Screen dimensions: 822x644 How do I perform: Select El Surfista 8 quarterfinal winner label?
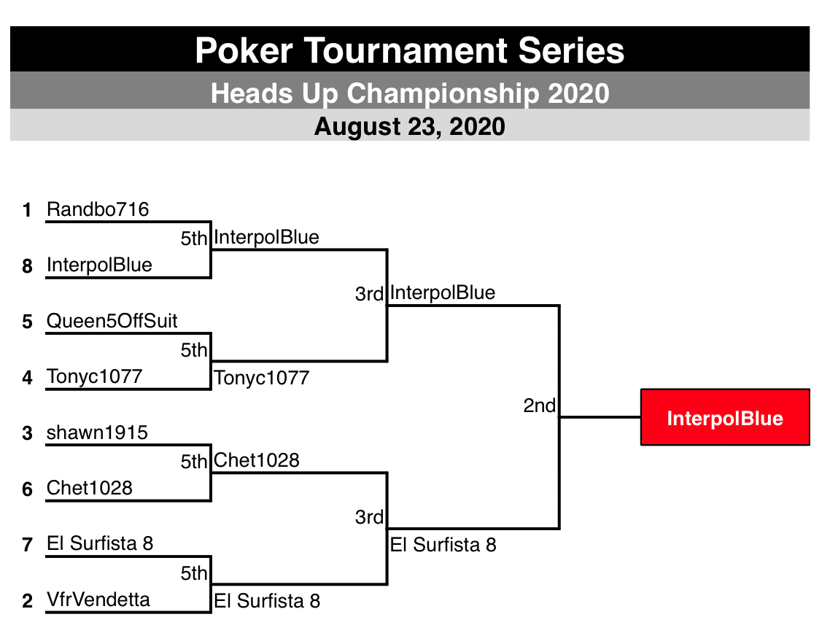coord(268,601)
